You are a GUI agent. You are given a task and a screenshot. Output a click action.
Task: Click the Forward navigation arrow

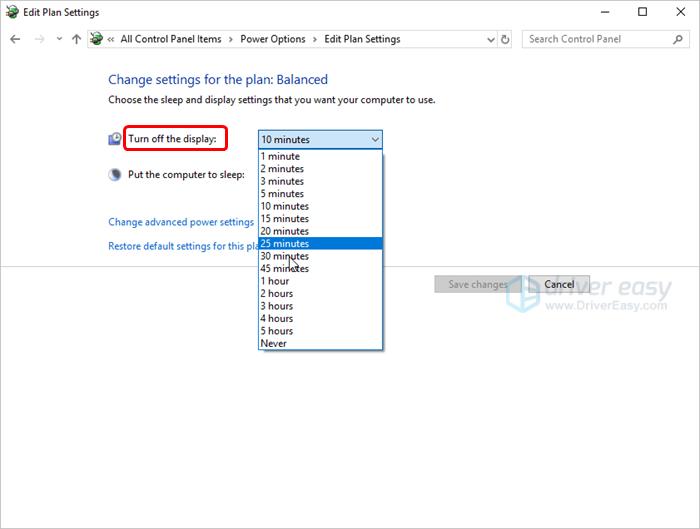(40, 39)
